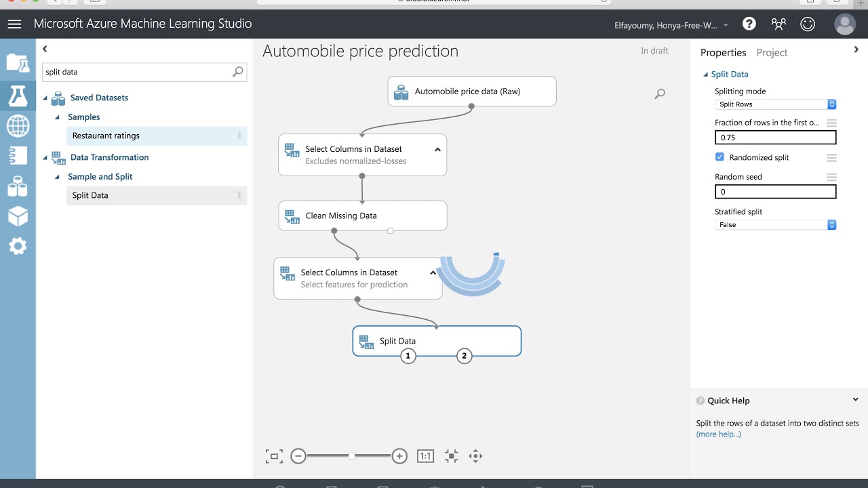Screen dimensions: 868x488
Task: Click the pan navigation arrows icon
Action: [475, 456]
